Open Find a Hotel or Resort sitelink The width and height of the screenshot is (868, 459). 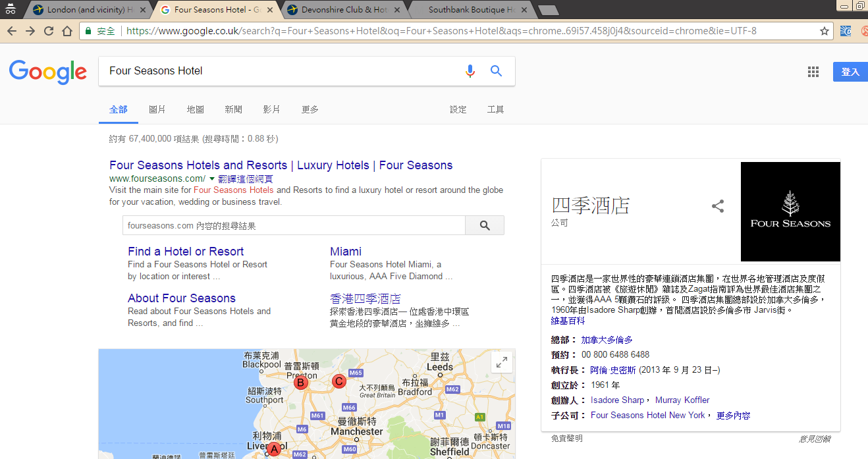pyautogui.click(x=186, y=252)
